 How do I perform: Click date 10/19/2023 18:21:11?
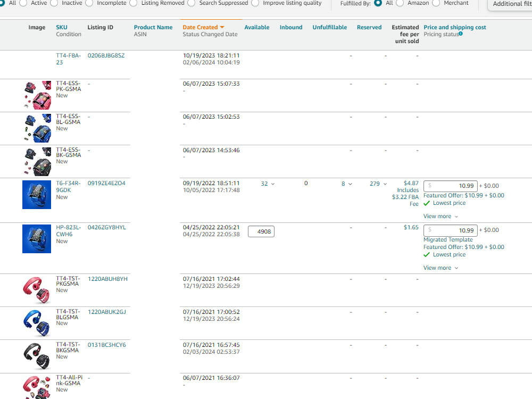[x=211, y=55]
